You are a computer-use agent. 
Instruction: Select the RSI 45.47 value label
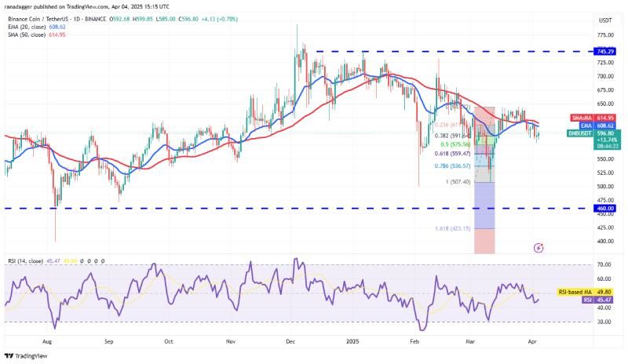(x=597, y=300)
